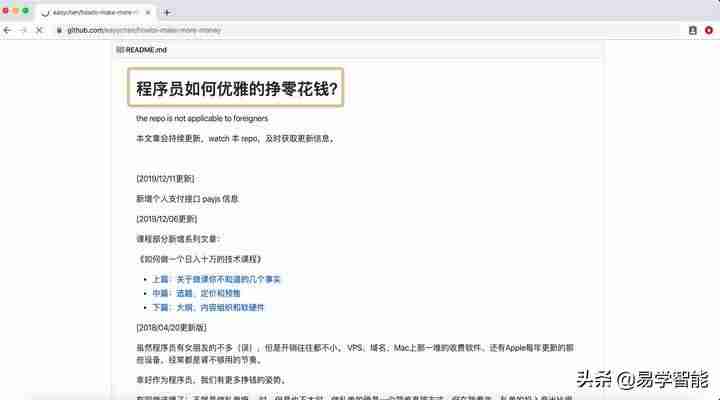The image size is (720, 400).
Task: Click the [2018/04/20更新版] date line
Action: pos(171,328)
